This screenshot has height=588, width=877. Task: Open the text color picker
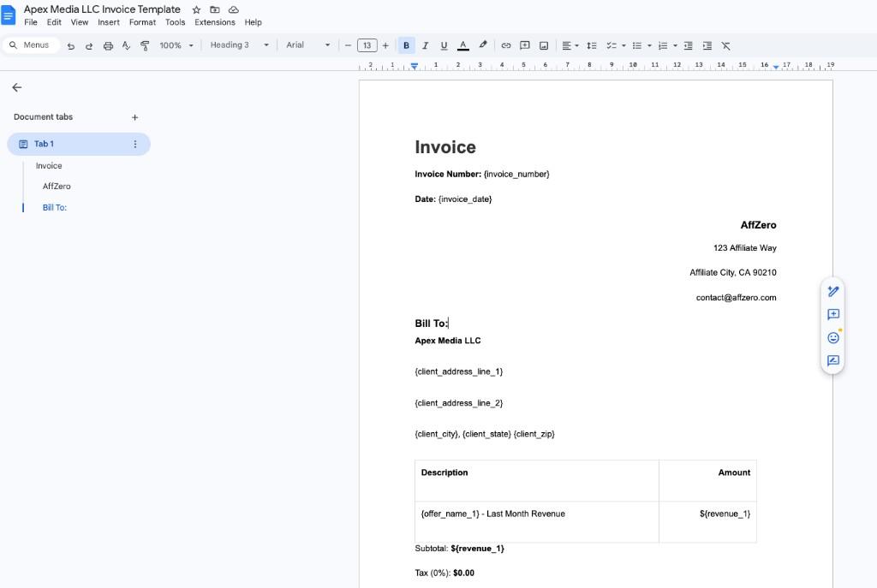tap(463, 46)
